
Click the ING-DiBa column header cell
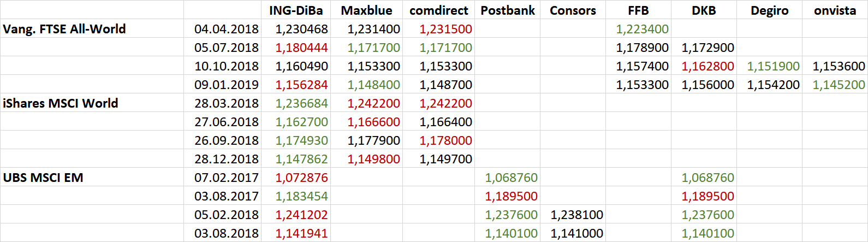pos(295,10)
